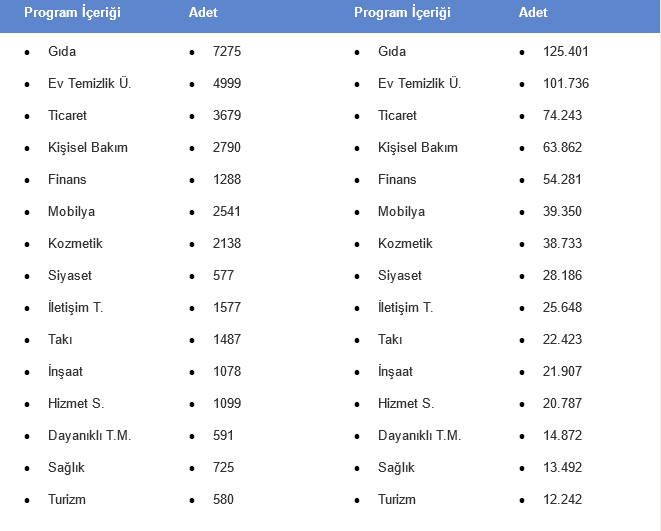Click the Turizm count 580
The height and width of the screenshot is (531, 661).
click(223, 499)
